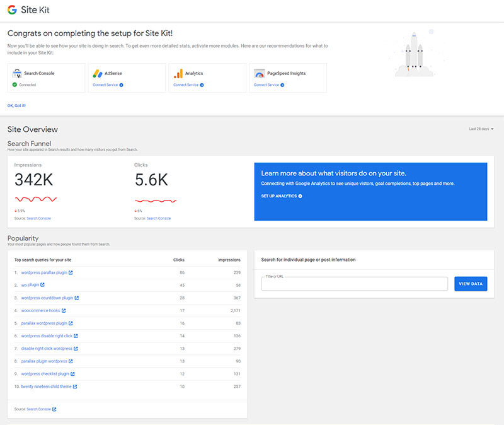
Task: Open external link icon for parallax wordpress plugin
Action: coord(71,323)
